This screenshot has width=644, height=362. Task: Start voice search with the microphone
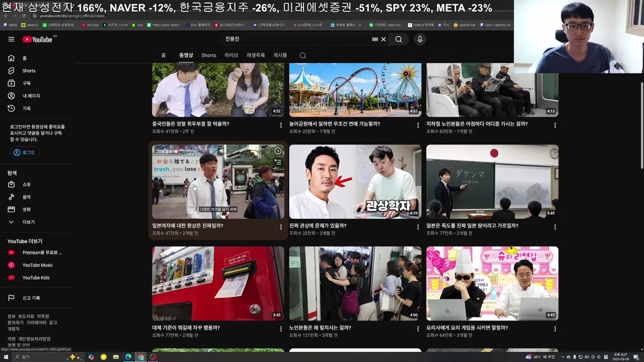pos(420,39)
